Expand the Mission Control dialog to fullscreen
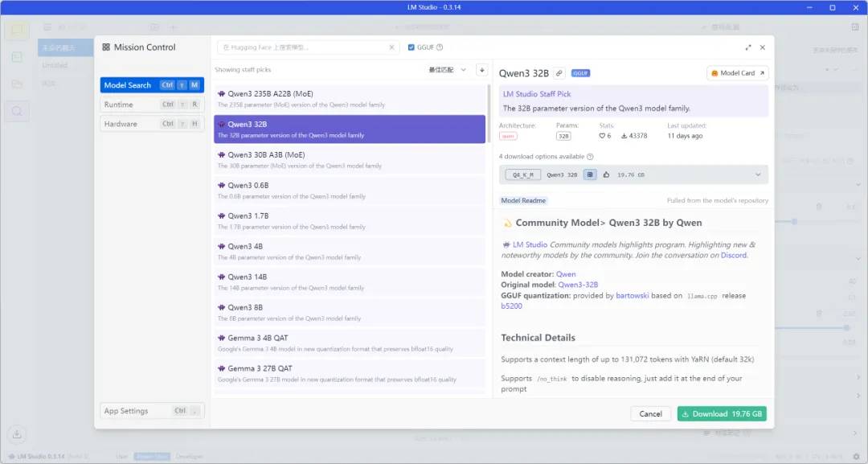The height and width of the screenshot is (464, 868). pyautogui.click(x=748, y=47)
